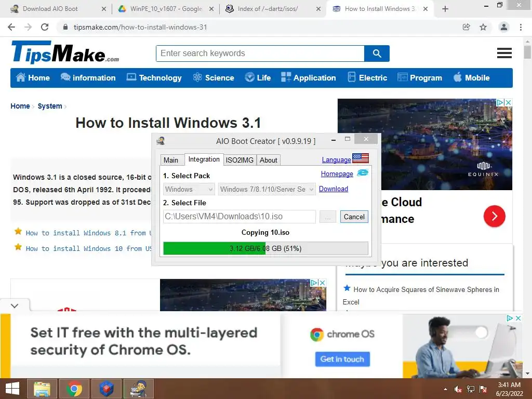This screenshot has height=399, width=532.
Task: Reload the page with refresh icon
Action: 45,27
